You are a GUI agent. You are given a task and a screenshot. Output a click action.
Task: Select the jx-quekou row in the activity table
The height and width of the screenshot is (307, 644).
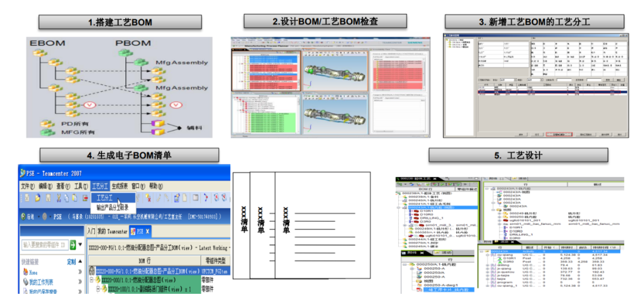click(x=550, y=272)
